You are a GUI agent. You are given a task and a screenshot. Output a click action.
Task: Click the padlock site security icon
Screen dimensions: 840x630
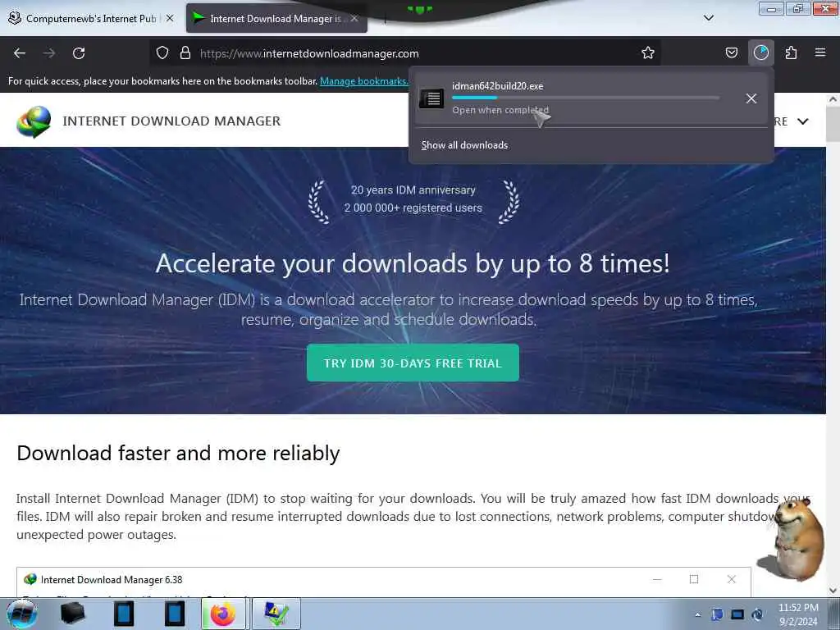tap(185, 53)
